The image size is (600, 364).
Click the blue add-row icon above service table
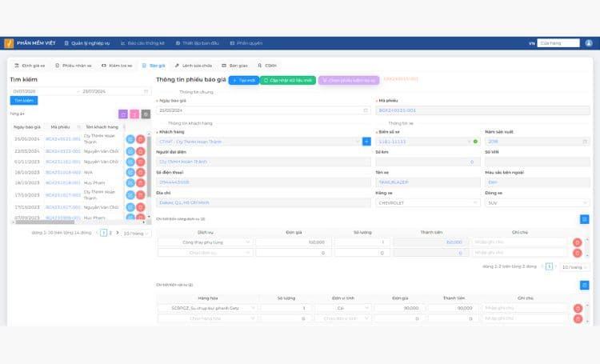click(x=584, y=219)
